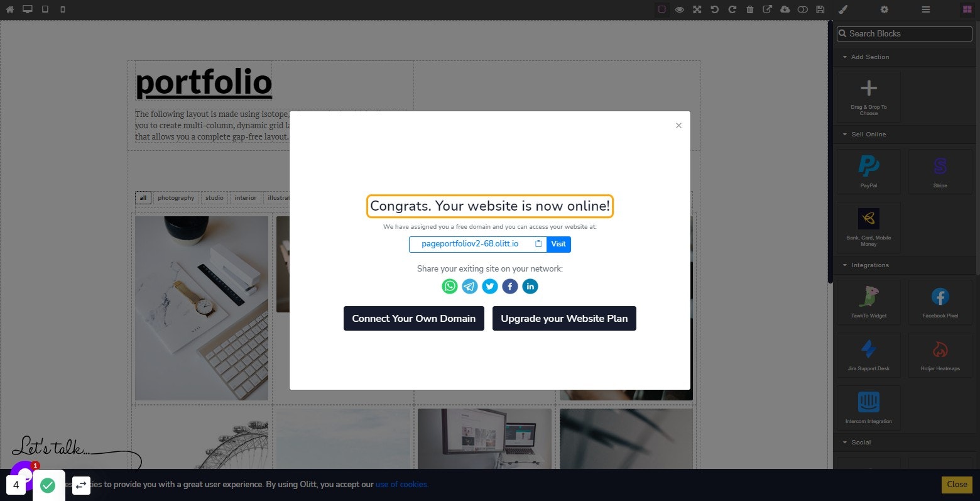The height and width of the screenshot is (501, 980).
Task: Collapse the Integrations category
Action: pyautogui.click(x=905, y=265)
